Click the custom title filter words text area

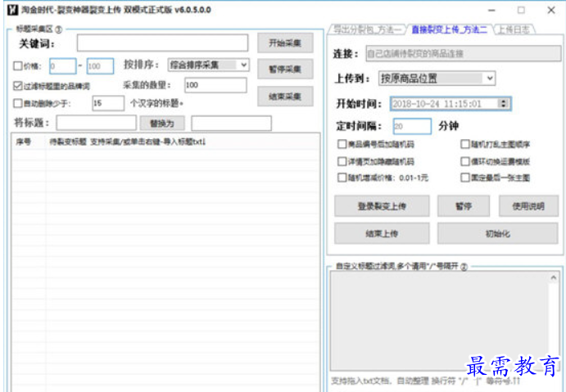(439, 321)
